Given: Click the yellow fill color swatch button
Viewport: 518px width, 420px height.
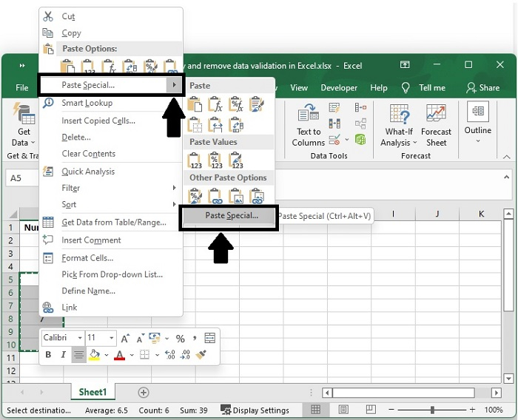Looking at the screenshot, I should coord(94,355).
